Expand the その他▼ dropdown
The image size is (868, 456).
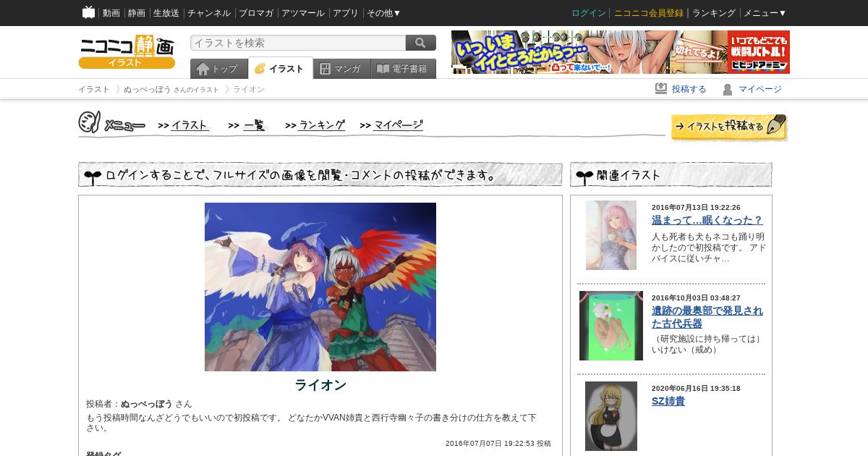pos(384,13)
